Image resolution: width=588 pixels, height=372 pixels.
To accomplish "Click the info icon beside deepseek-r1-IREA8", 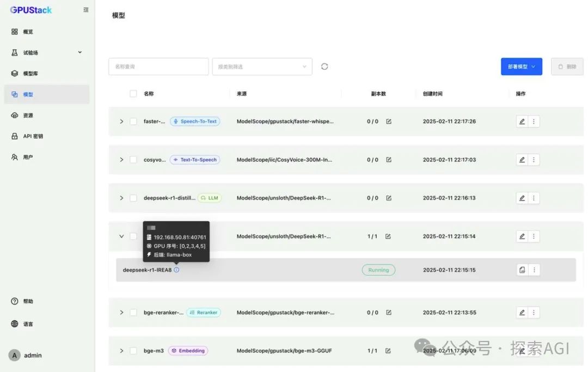I will pyautogui.click(x=176, y=269).
